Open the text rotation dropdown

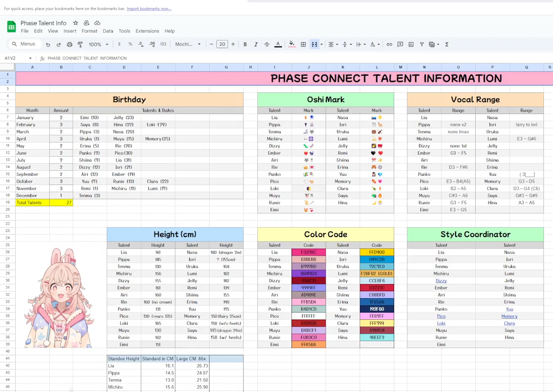click(x=375, y=44)
